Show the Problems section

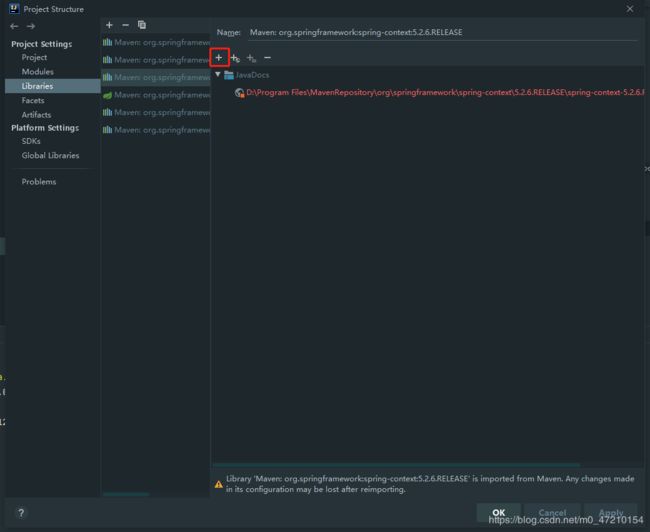point(39,182)
